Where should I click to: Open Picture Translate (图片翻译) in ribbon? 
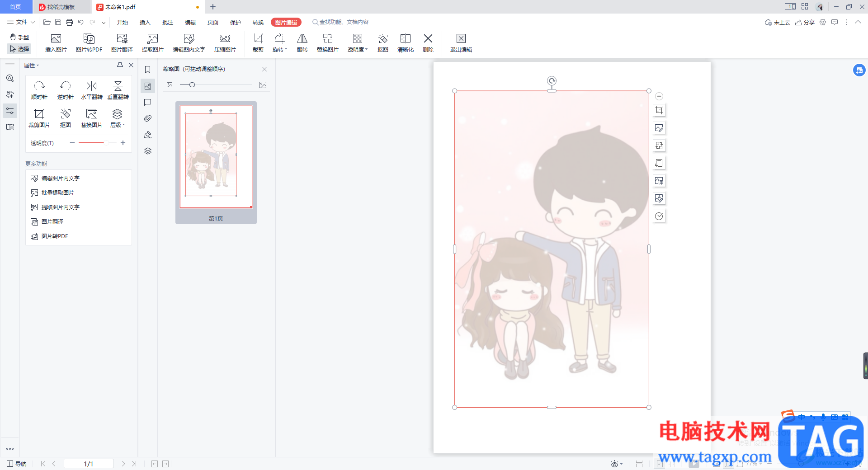pyautogui.click(x=122, y=43)
